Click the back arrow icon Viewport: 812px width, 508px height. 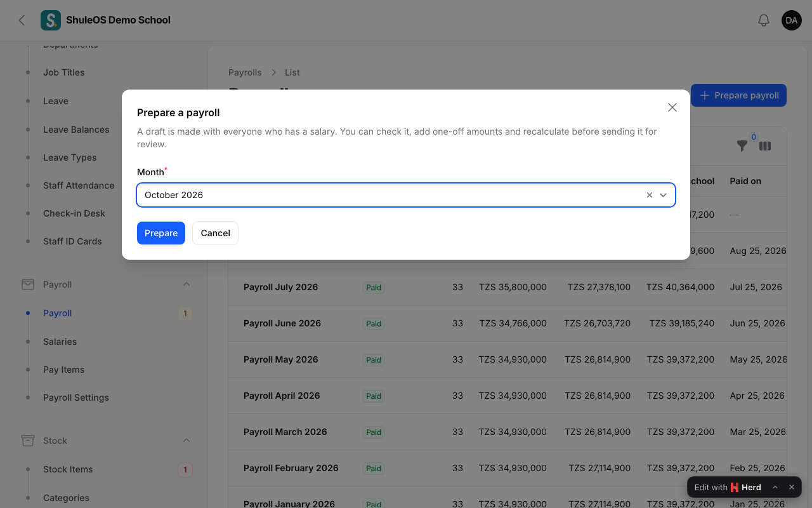(x=22, y=20)
